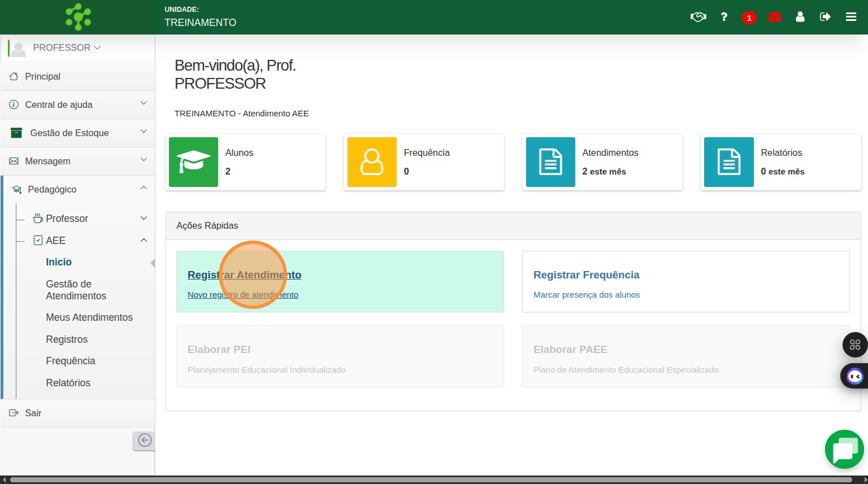Click the green Alunos graduation cap icon
Viewport: 868px width, 484px height.
pyautogui.click(x=193, y=162)
